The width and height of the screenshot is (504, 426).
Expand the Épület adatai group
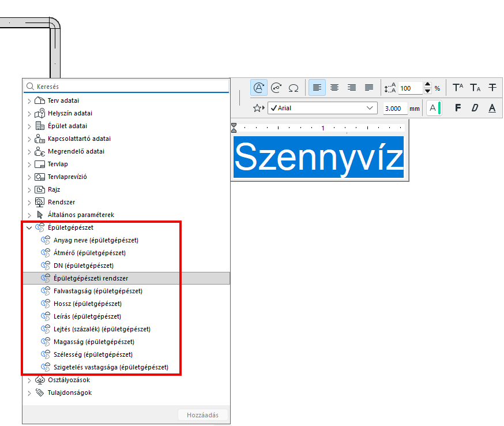29,126
